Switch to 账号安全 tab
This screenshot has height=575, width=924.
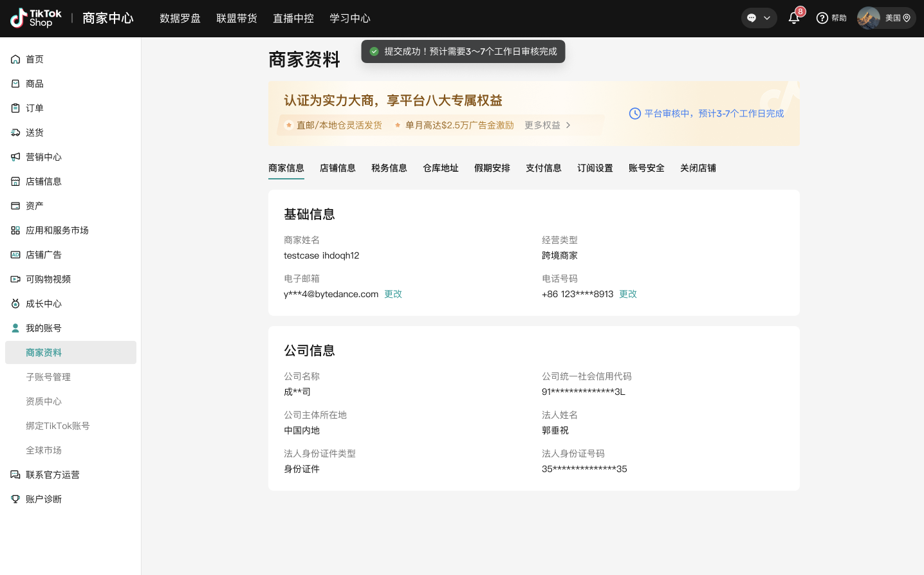point(647,168)
